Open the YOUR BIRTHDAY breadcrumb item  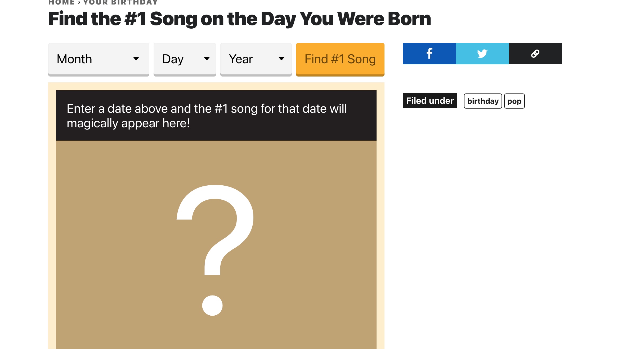click(x=120, y=3)
